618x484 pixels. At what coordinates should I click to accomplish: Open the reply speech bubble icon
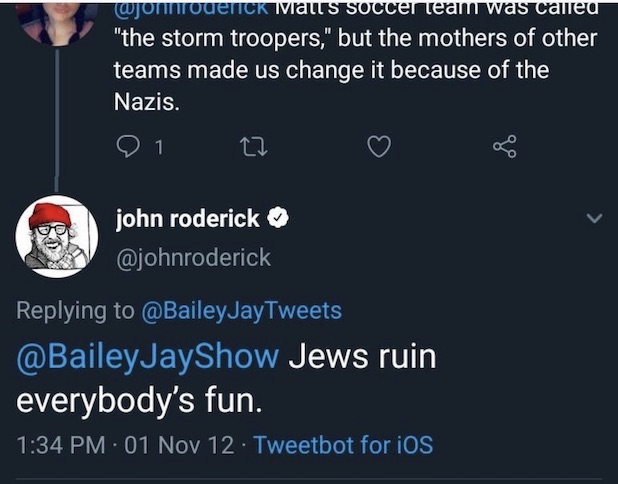tap(129, 147)
